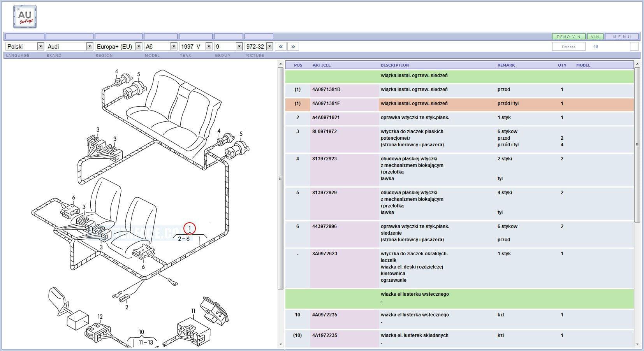Click diagram scrollbar down arrow
The width and height of the screenshot is (644, 351).
(280, 344)
